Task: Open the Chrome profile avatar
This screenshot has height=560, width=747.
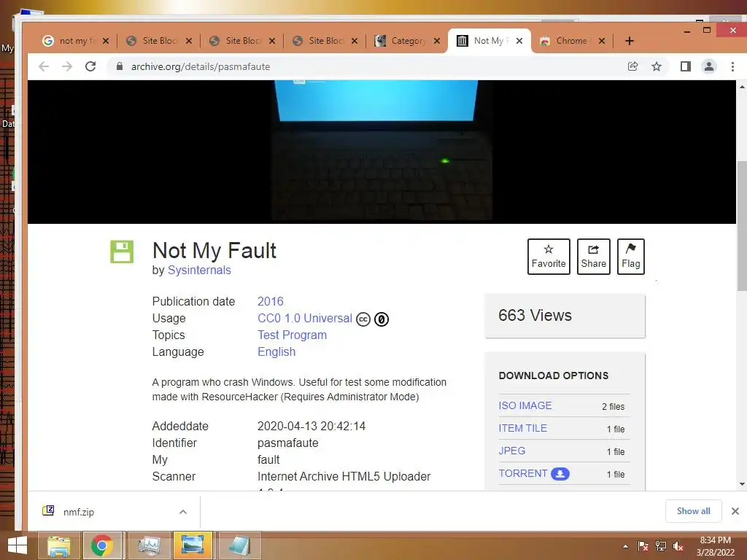Action: point(709,66)
